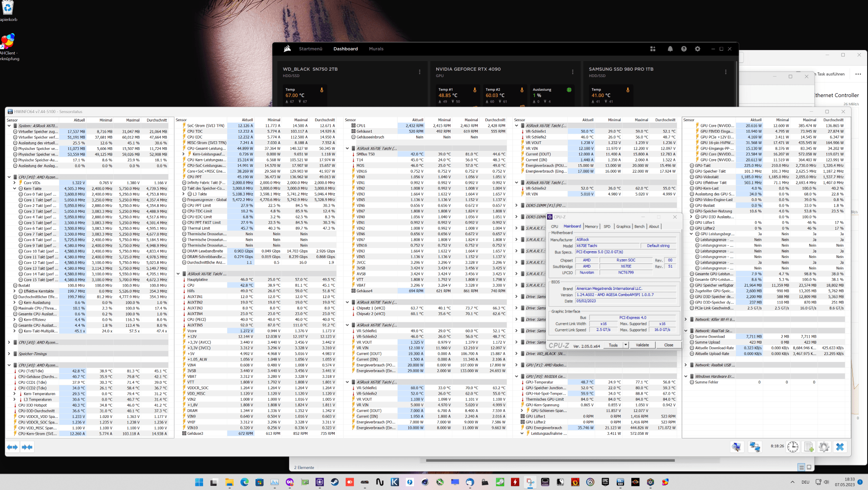Select the CPU (Tctl/Tdie) sensor row
The image size is (868, 490).
coord(87,371)
